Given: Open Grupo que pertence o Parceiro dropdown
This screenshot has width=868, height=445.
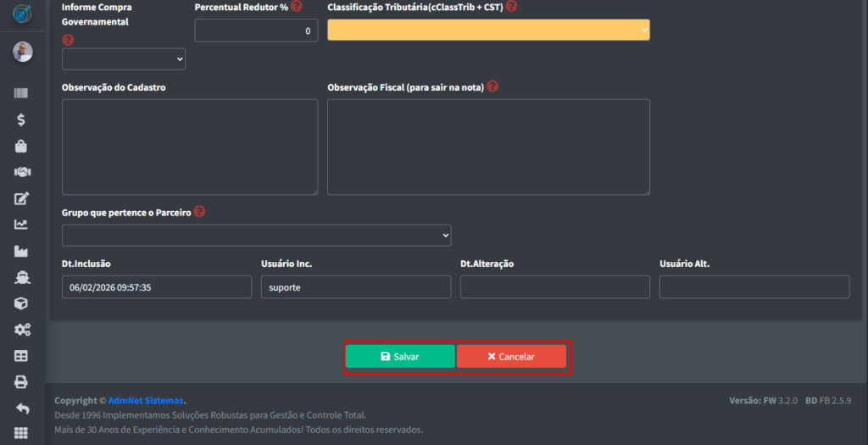Looking at the screenshot, I should [x=256, y=235].
